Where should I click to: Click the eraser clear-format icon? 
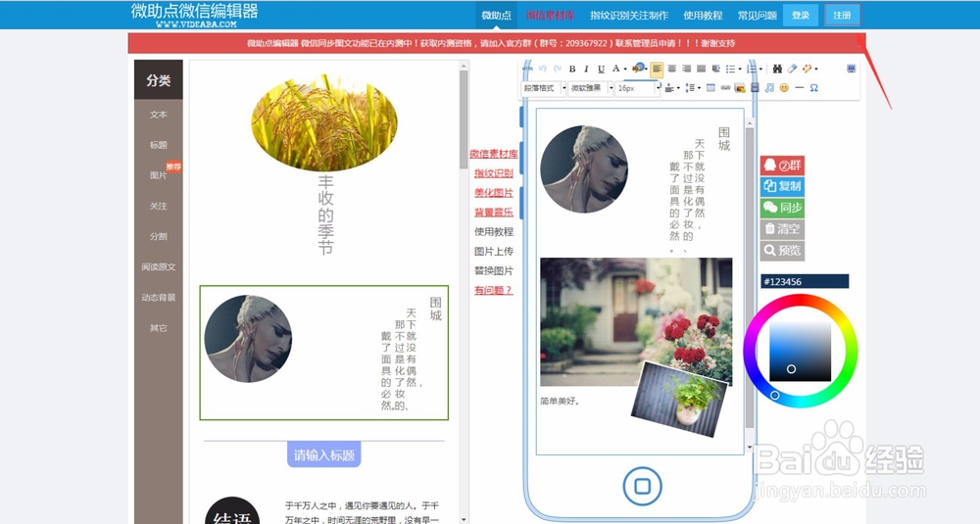point(792,69)
